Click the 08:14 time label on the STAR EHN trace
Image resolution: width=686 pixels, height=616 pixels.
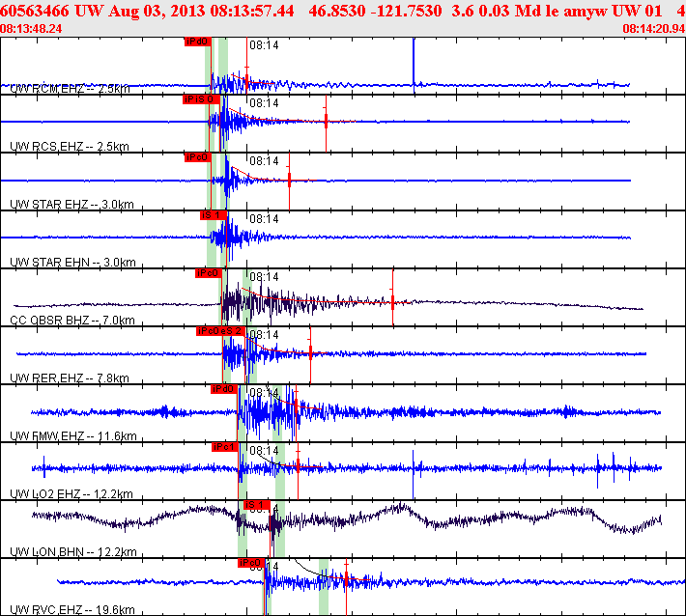pos(264,219)
